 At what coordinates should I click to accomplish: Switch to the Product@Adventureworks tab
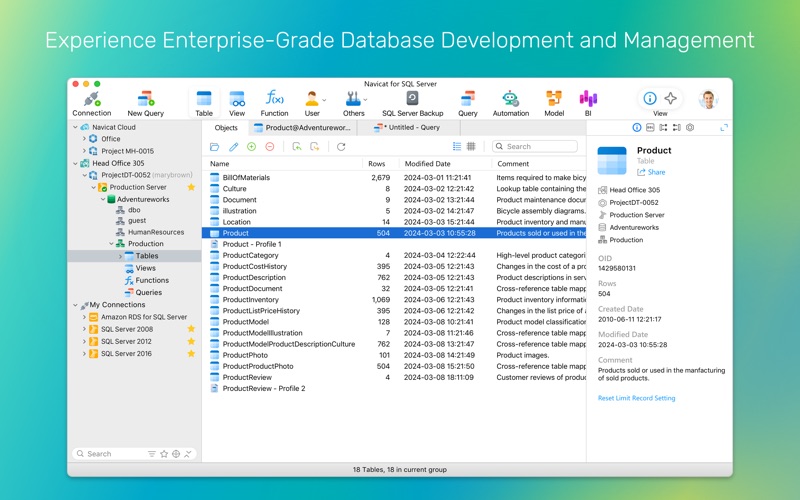click(x=303, y=128)
